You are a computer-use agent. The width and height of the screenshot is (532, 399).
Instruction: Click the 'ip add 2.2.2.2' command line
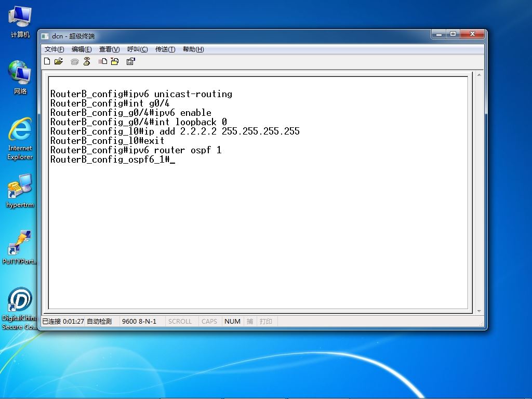pyautogui.click(x=175, y=131)
